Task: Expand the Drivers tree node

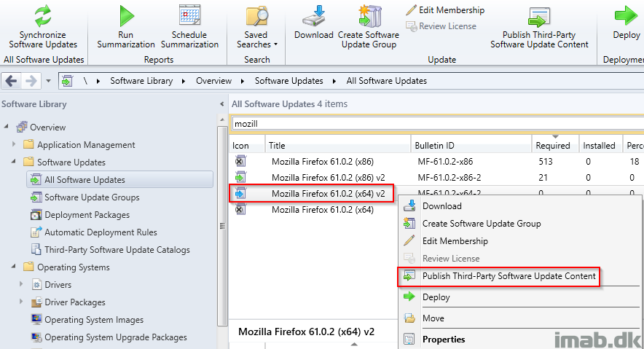Action: click(x=21, y=283)
